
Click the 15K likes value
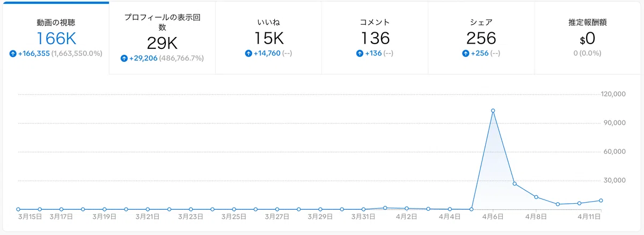coord(268,38)
